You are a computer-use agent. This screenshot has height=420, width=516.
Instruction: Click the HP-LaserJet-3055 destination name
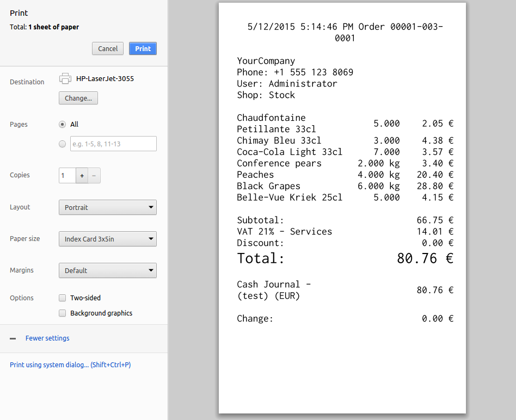tap(105, 78)
